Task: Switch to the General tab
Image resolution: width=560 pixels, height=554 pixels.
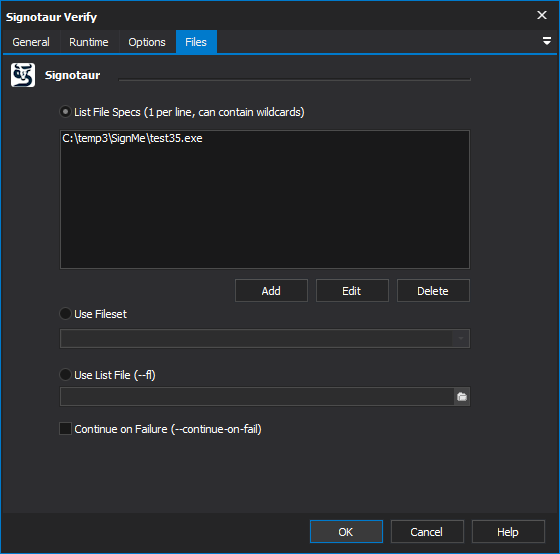Action: tap(31, 42)
